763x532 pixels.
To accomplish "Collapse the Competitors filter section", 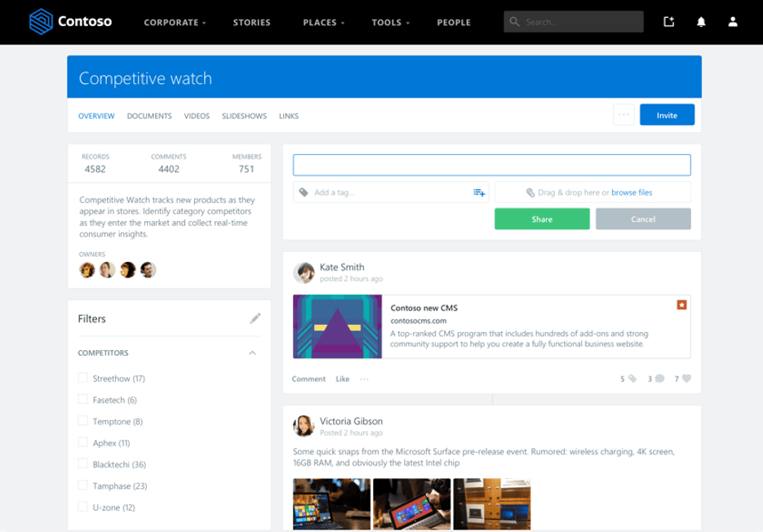I will 252,353.
